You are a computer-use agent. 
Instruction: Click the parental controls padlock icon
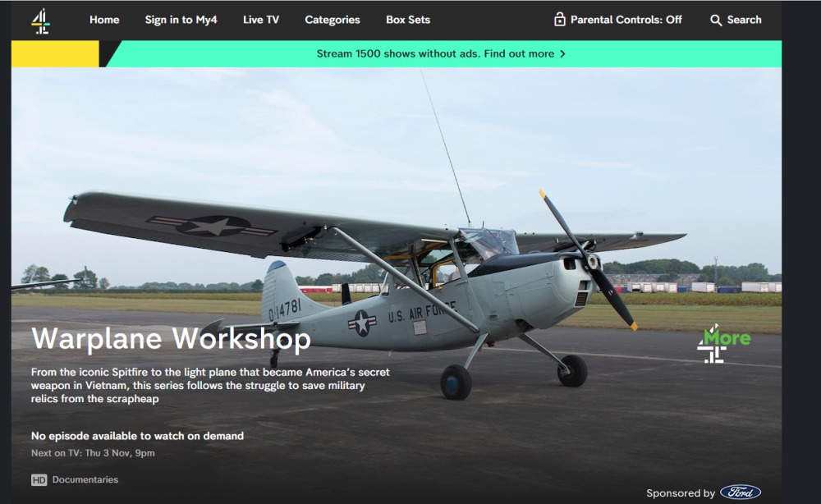point(560,20)
